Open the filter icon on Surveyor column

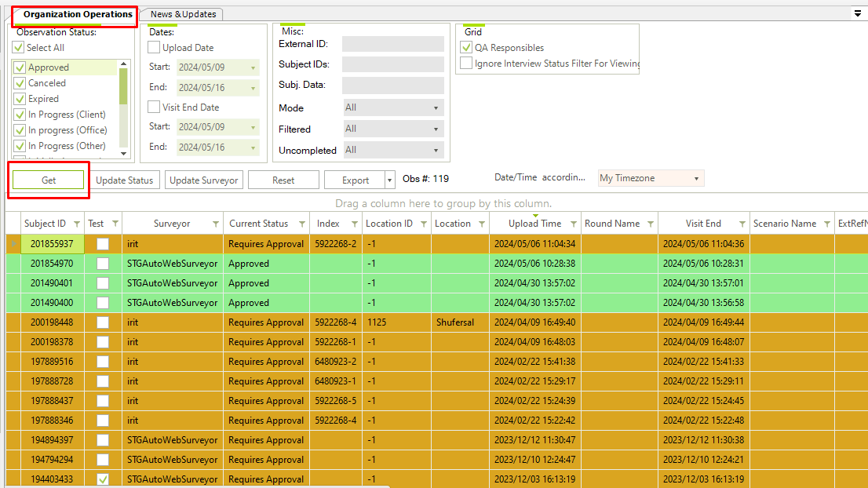pos(215,224)
